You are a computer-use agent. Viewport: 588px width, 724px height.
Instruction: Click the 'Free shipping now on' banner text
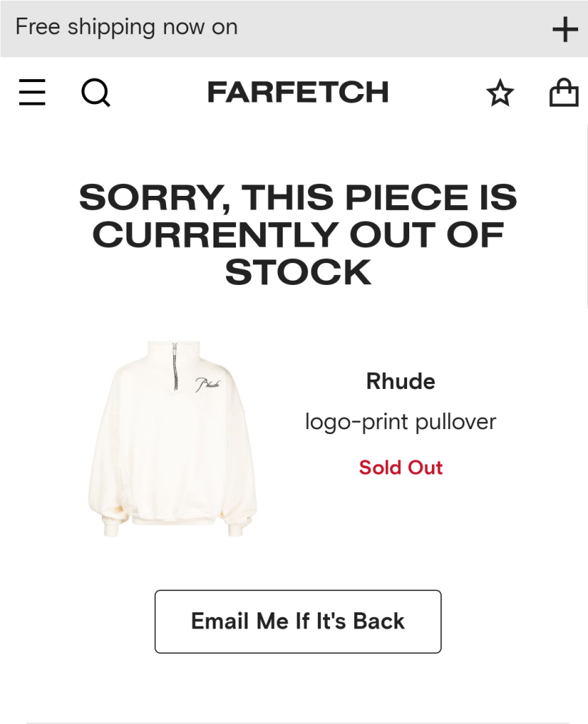click(x=127, y=28)
